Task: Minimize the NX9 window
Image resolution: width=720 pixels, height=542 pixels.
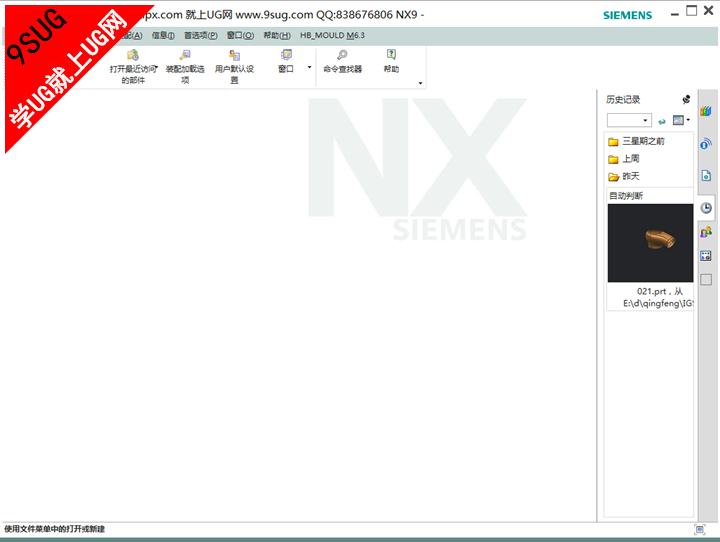Action: (675, 15)
